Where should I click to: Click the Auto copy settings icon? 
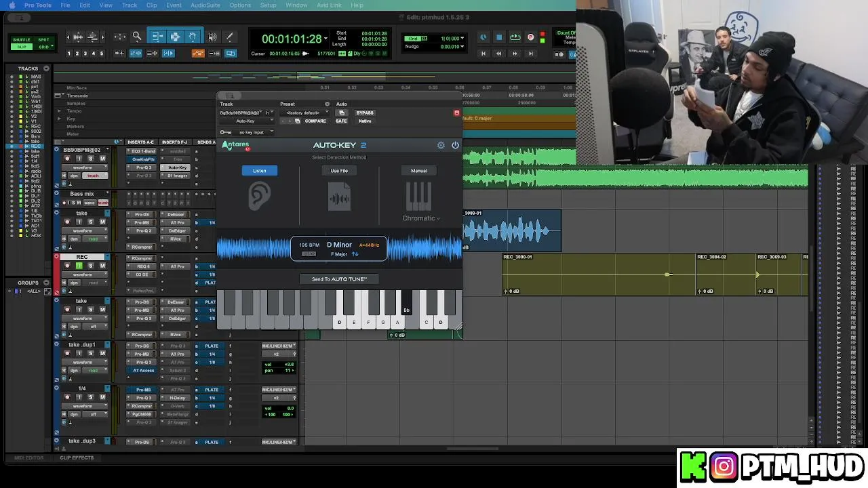[x=342, y=113]
